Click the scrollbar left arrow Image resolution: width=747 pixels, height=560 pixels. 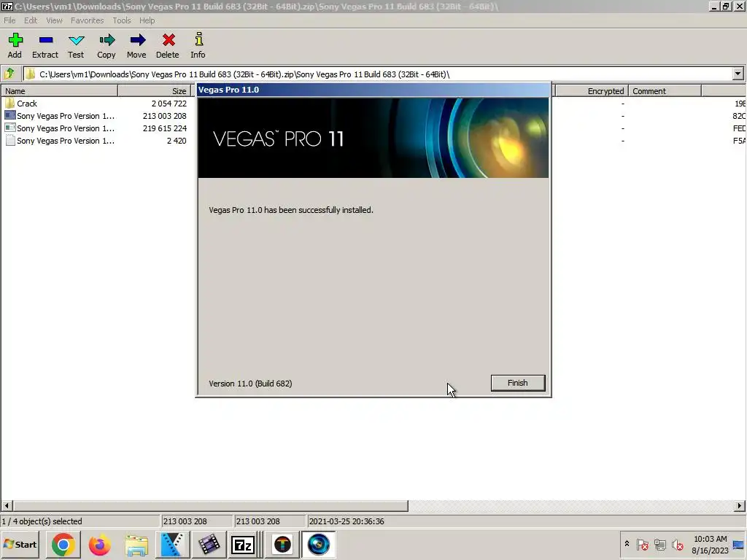(7, 506)
